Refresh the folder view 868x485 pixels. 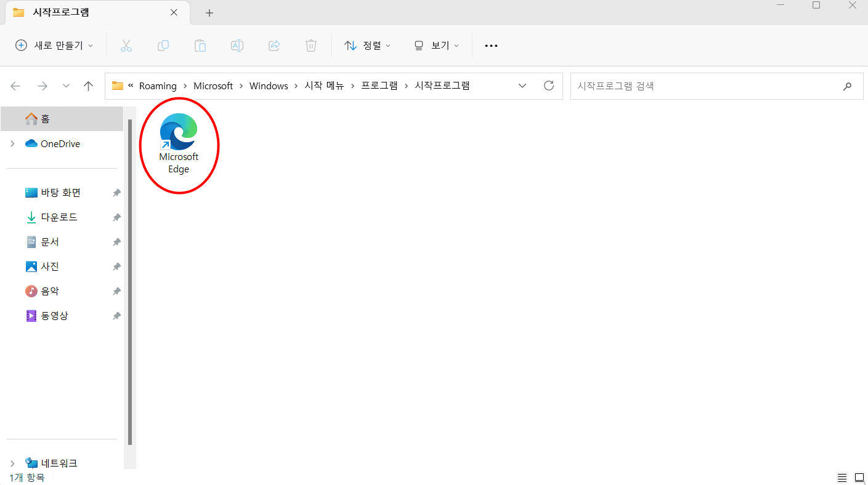pos(549,86)
